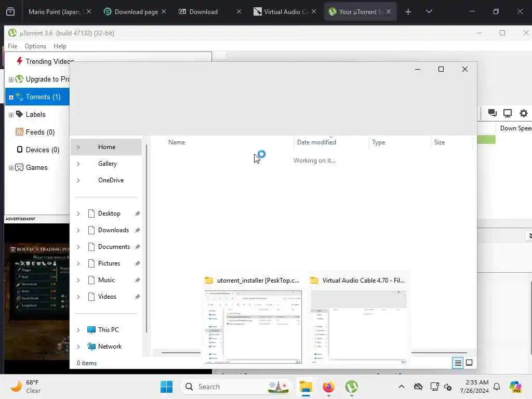Image resolution: width=532 pixels, height=399 pixels.
Task: Expand the This PC chevron
Action: click(x=78, y=330)
